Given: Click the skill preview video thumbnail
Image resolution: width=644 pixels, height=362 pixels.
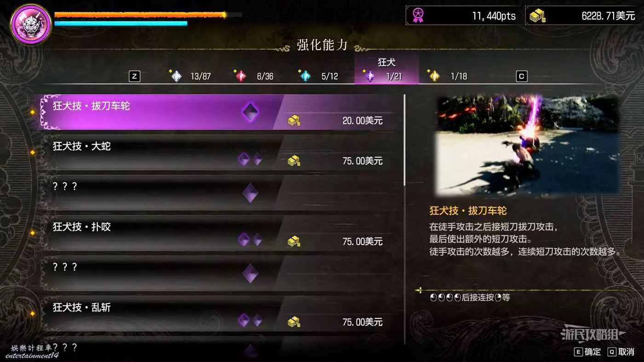Looking at the screenshot, I should tap(527, 145).
